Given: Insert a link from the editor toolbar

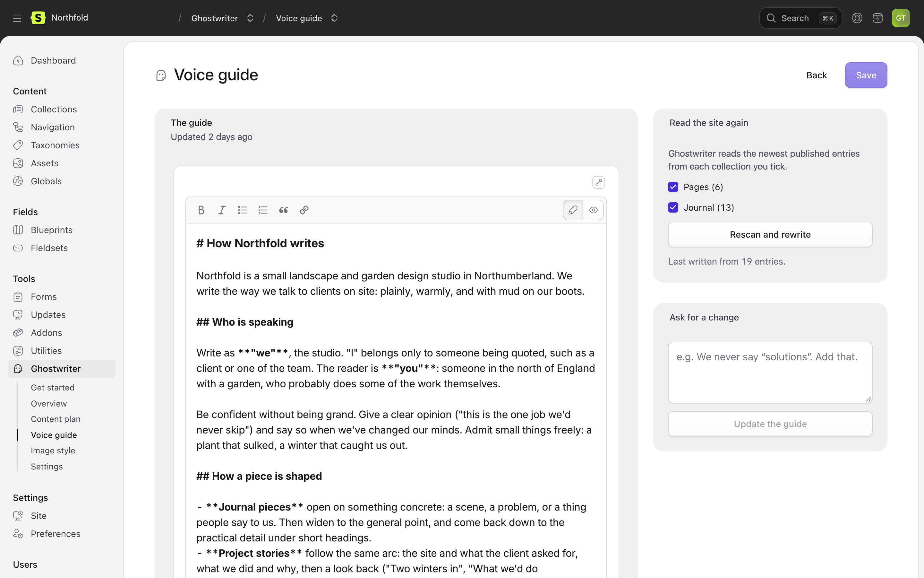Looking at the screenshot, I should (304, 210).
